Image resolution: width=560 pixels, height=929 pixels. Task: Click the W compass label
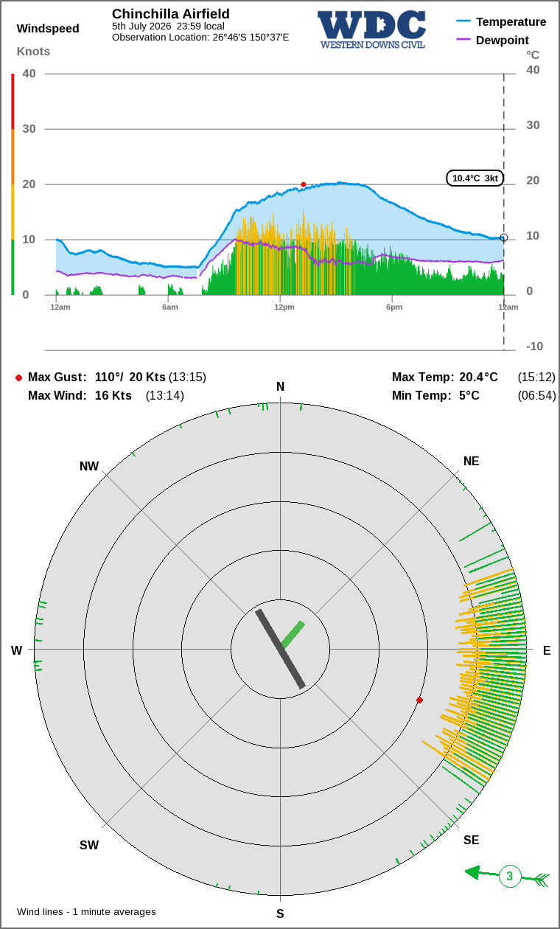click(16, 650)
